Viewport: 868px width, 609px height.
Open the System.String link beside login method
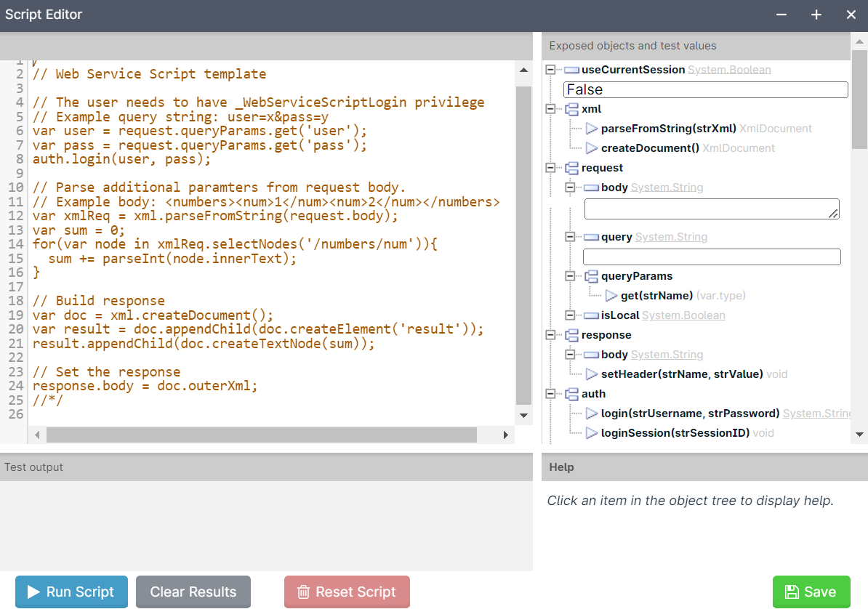click(x=816, y=414)
